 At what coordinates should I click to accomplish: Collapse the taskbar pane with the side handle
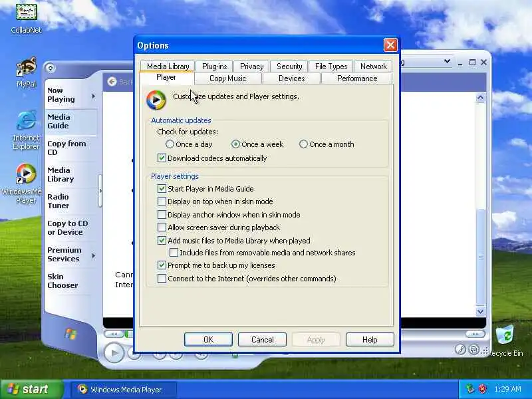pyautogui.click(x=100, y=191)
